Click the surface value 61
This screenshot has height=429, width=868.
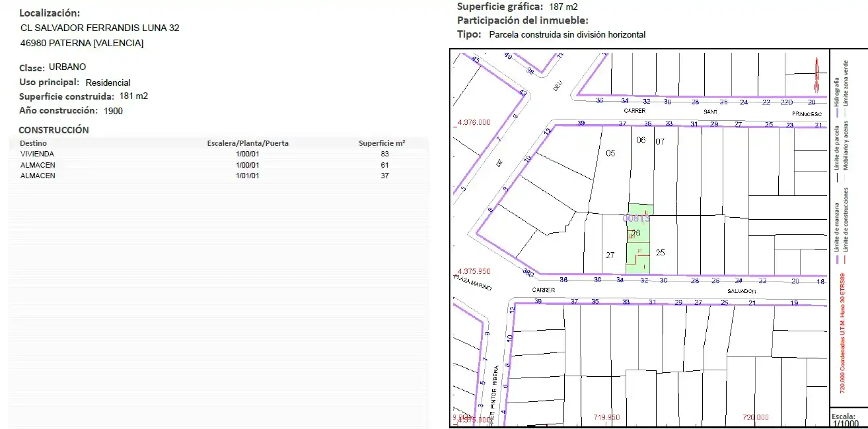(384, 165)
